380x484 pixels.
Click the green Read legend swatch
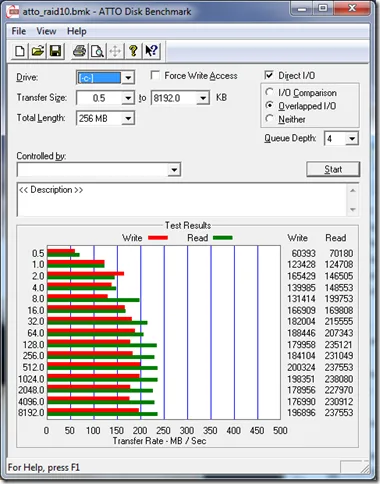click(222, 238)
